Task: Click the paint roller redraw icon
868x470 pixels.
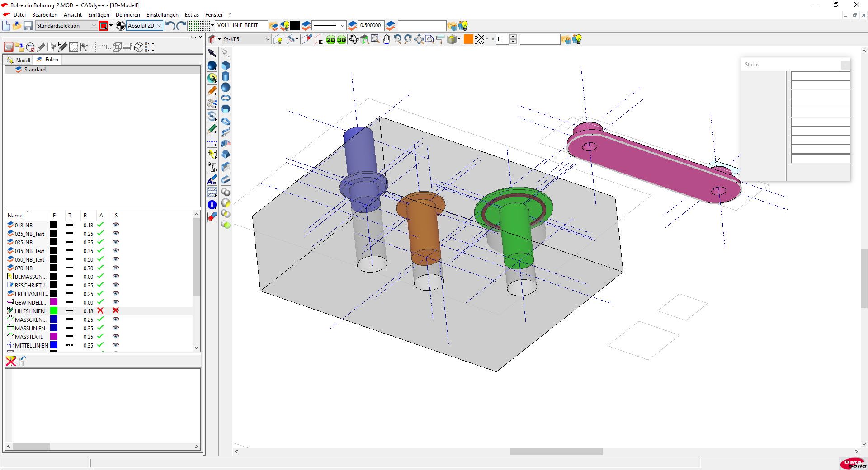Action: 440,40
